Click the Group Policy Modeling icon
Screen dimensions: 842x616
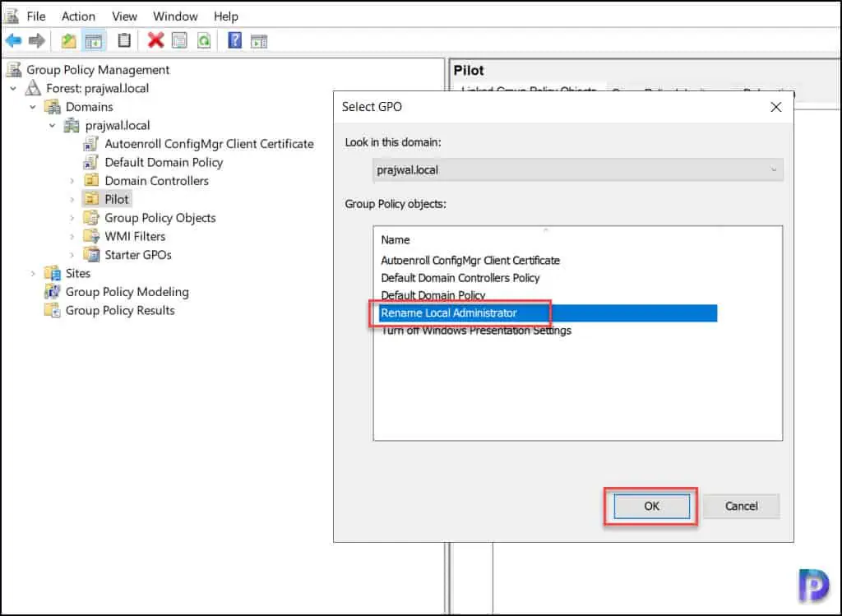[x=52, y=292]
